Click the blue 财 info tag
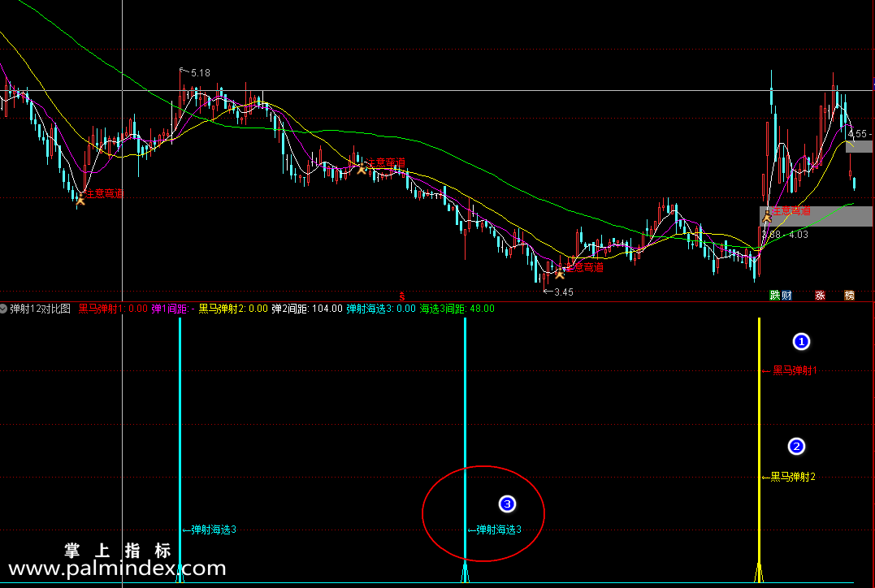This screenshot has height=588, width=875. coord(786,295)
